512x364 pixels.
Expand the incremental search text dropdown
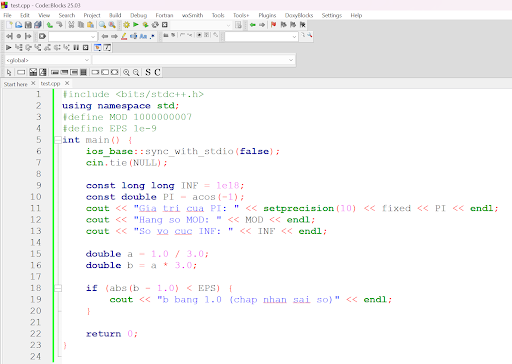[x=93, y=36]
